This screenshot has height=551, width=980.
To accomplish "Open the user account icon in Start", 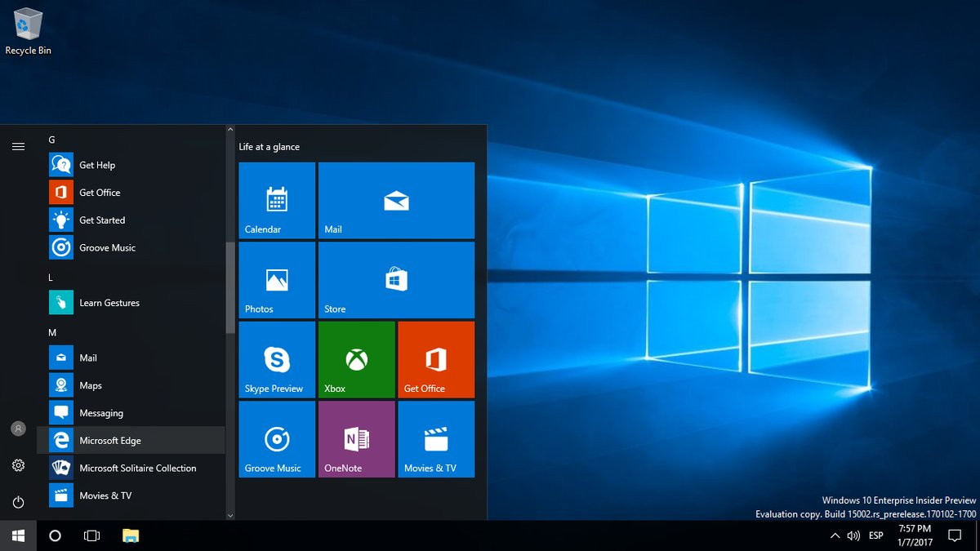I will click(18, 429).
